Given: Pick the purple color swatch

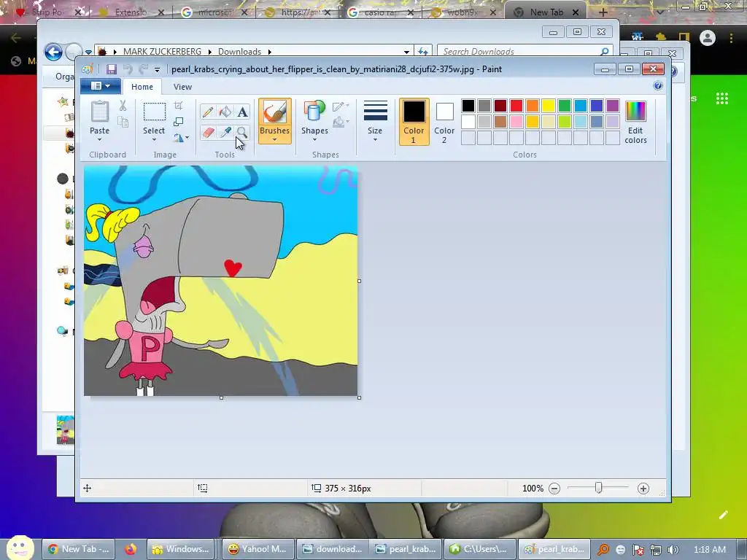Looking at the screenshot, I should (613, 105).
